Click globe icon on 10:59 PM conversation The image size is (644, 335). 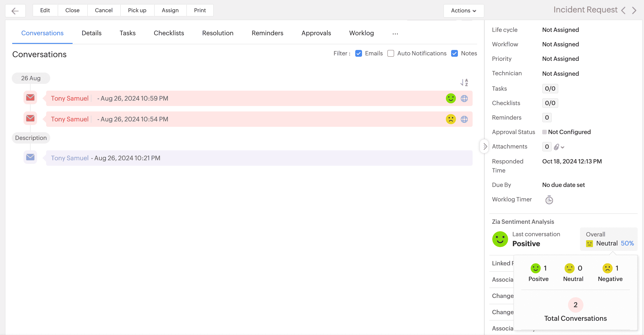pos(464,99)
